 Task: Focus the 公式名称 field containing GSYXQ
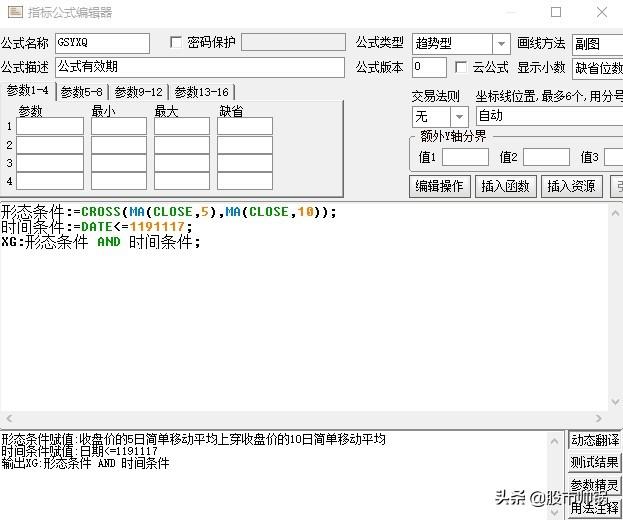[103, 43]
